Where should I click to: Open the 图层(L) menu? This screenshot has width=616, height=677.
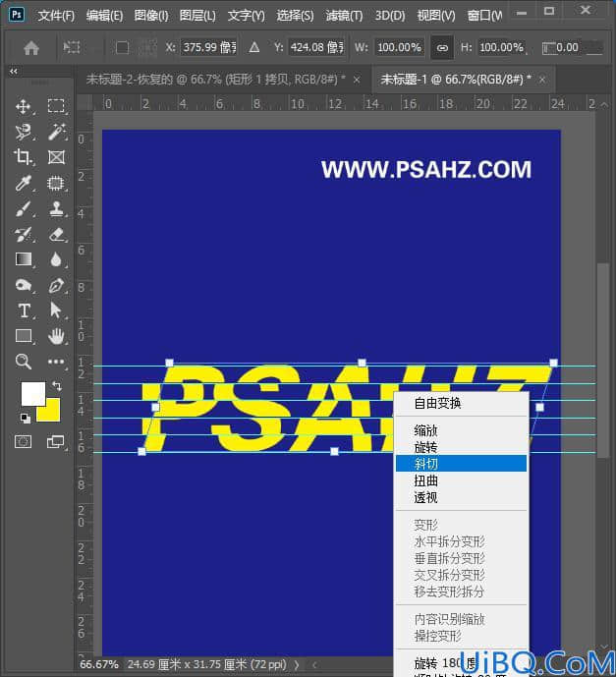(x=197, y=16)
